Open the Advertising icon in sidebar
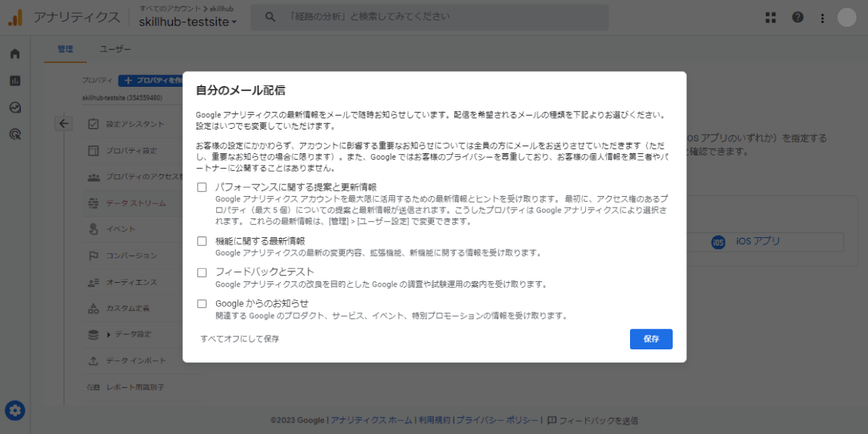The image size is (868, 434). (15, 134)
